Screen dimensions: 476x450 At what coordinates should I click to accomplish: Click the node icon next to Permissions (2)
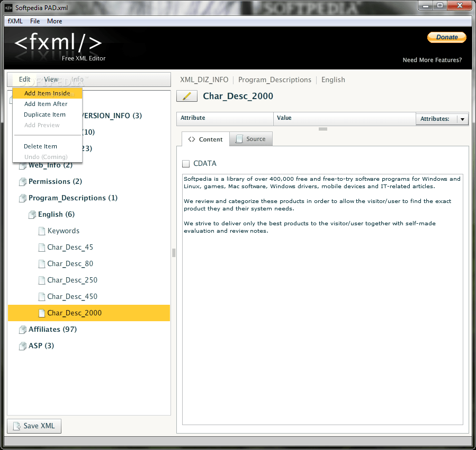click(23, 181)
